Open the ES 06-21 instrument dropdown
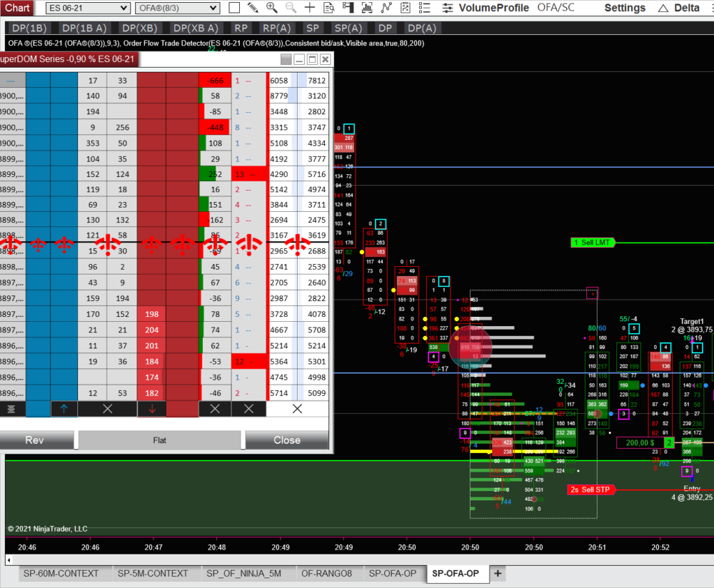714x588 pixels. pos(88,8)
